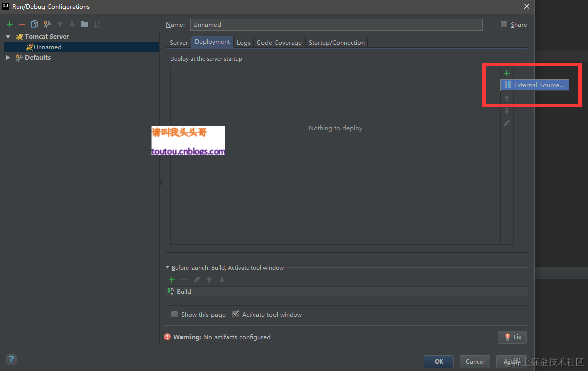Expand the Defaults node
This screenshot has height=371, width=588.
coord(8,57)
